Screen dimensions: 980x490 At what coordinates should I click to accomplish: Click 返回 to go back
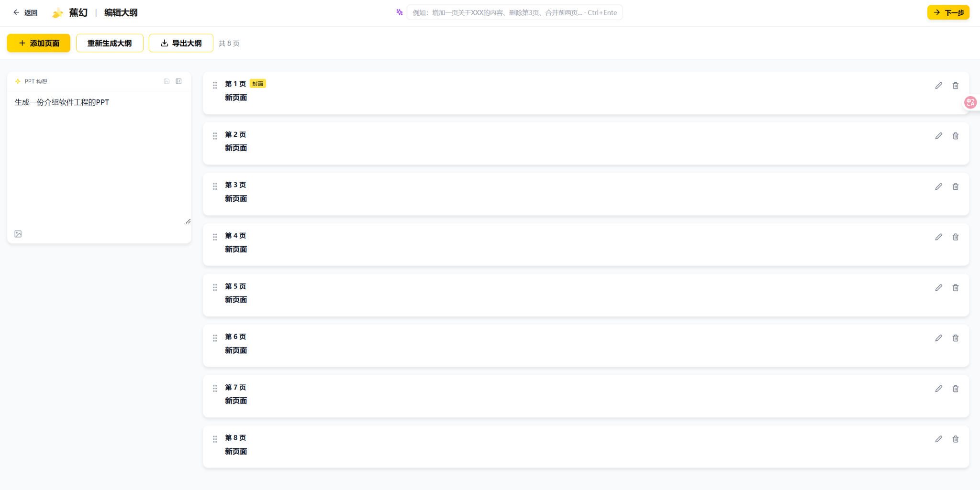point(25,13)
